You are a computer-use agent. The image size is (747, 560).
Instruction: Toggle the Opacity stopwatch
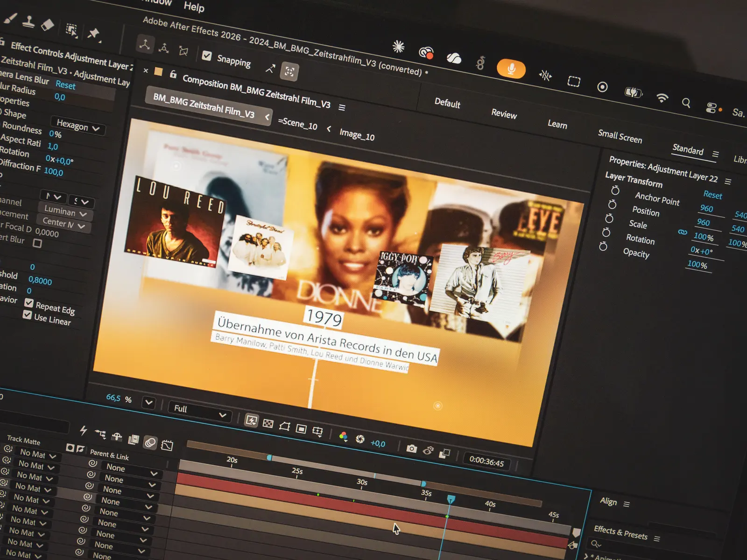pos(603,246)
